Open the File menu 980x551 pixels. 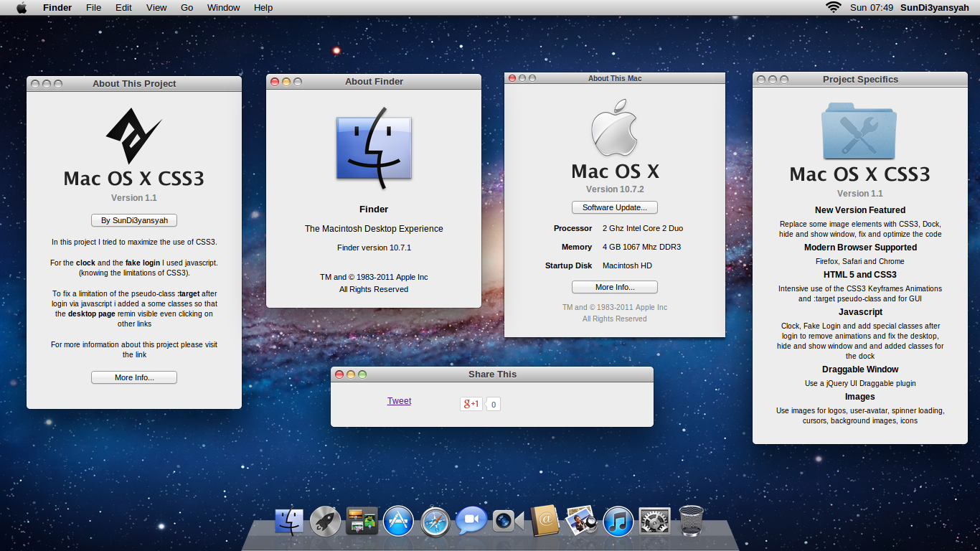pos(93,7)
